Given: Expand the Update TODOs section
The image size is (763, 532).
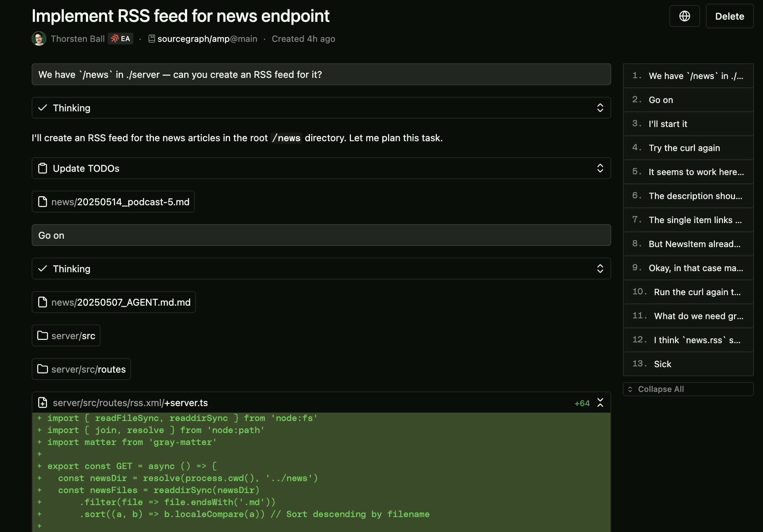Looking at the screenshot, I should (600, 168).
